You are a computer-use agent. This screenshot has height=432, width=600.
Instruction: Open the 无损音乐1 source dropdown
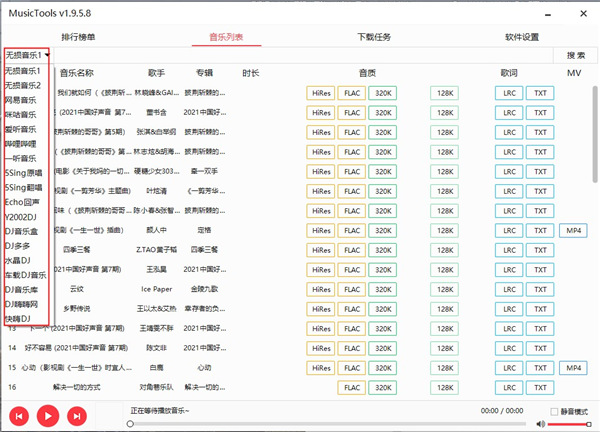click(x=28, y=55)
